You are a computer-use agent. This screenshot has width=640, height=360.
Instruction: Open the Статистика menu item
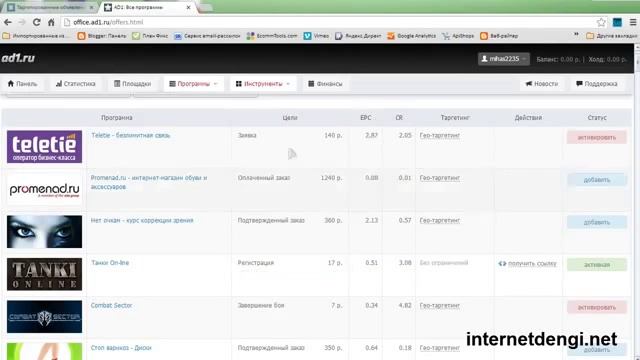point(76,84)
